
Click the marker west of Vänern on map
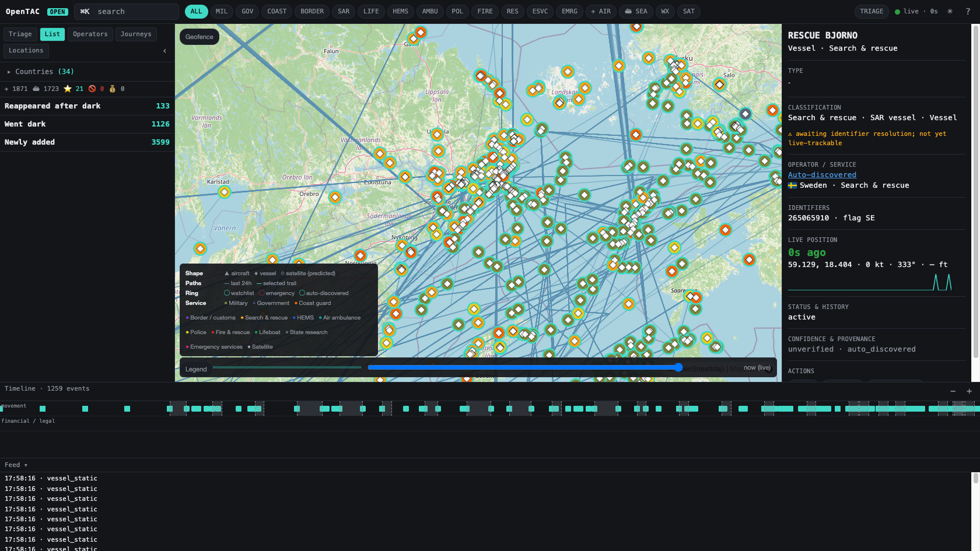pyautogui.click(x=200, y=248)
